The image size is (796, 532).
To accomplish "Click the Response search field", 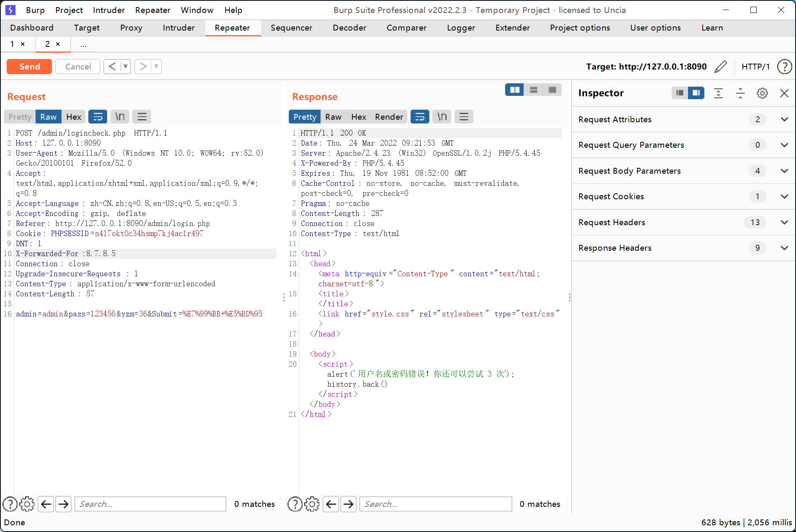I will 436,504.
